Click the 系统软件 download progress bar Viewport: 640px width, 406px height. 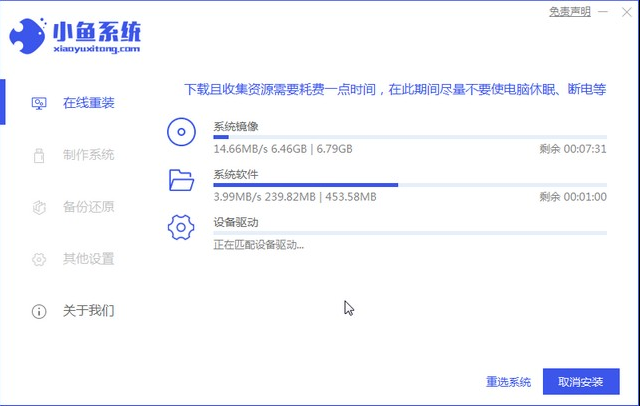[410, 185]
